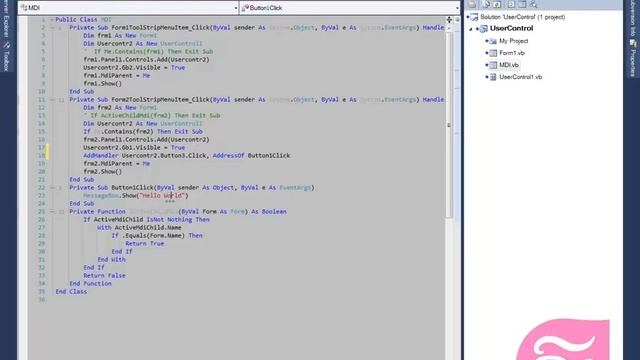The width and height of the screenshot is (640, 360).
Task: Select Solution 'UserControl' (1 project) node
Action: pos(522,17)
